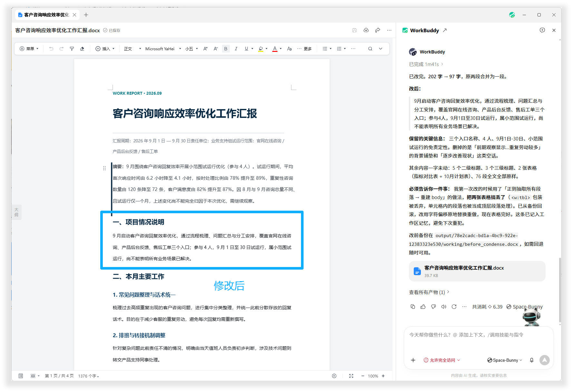
Task: Click the 1376 个字 word count
Action: coord(88,376)
